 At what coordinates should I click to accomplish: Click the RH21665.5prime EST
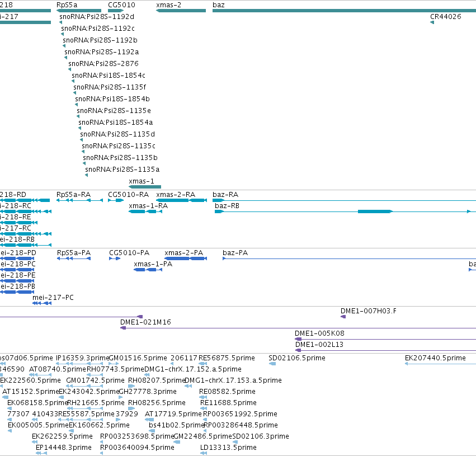85,408
